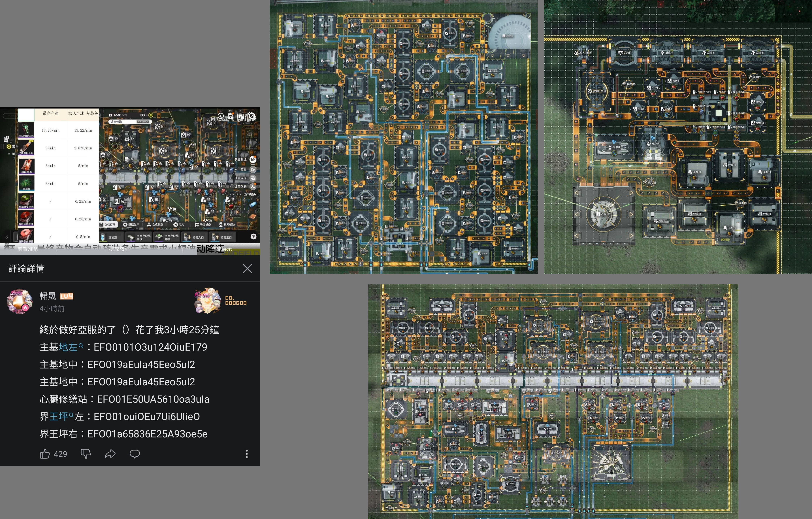Click commenter 轺晟 avatar image
The image size is (812, 519).
point(20,301)
